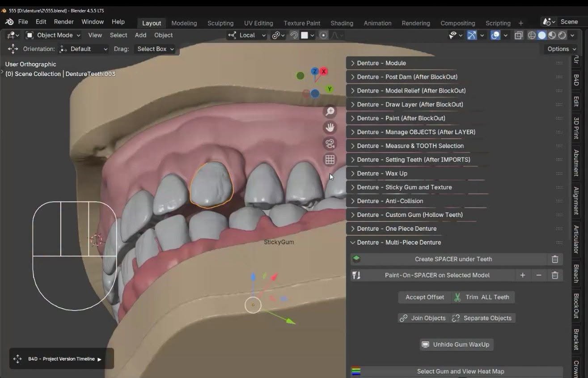
Task: Switch orthographic/perspective with grid gizmo
Action: [x=330, y=160]
